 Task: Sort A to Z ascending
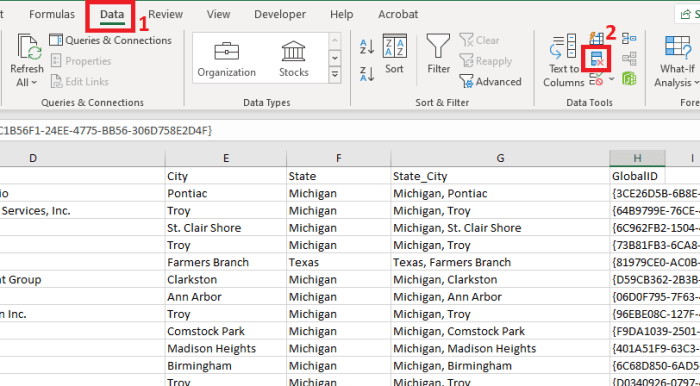point(367,47)
